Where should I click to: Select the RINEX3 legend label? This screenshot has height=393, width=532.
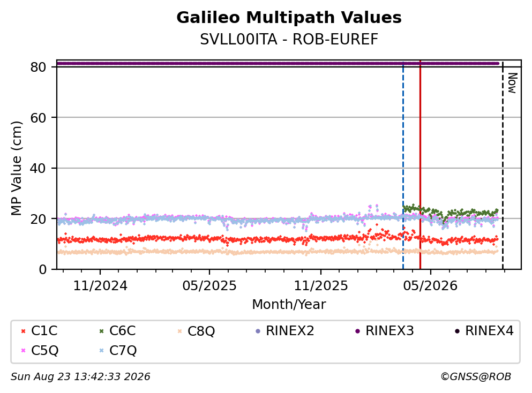click(x=389, y=330)
